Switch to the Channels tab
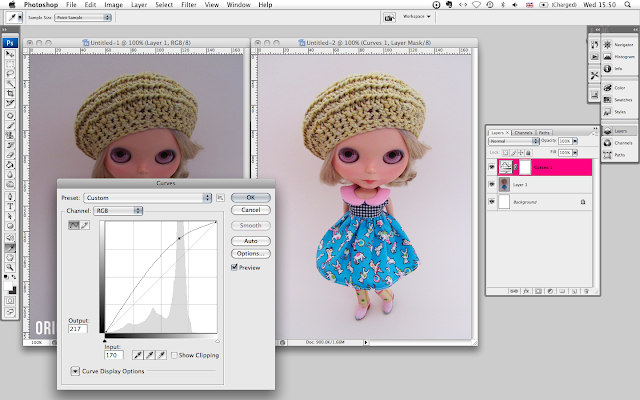640x400 pixels. coord(523,132)
